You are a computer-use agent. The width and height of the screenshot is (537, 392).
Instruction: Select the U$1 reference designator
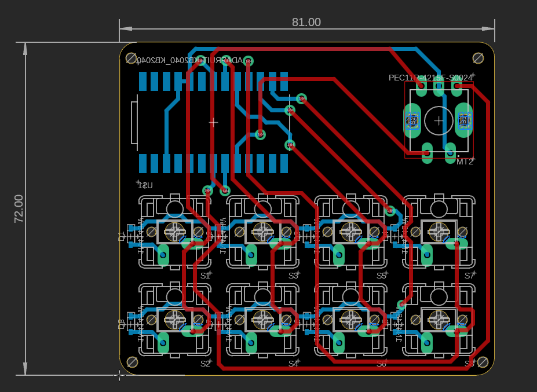tap(145, 185)
